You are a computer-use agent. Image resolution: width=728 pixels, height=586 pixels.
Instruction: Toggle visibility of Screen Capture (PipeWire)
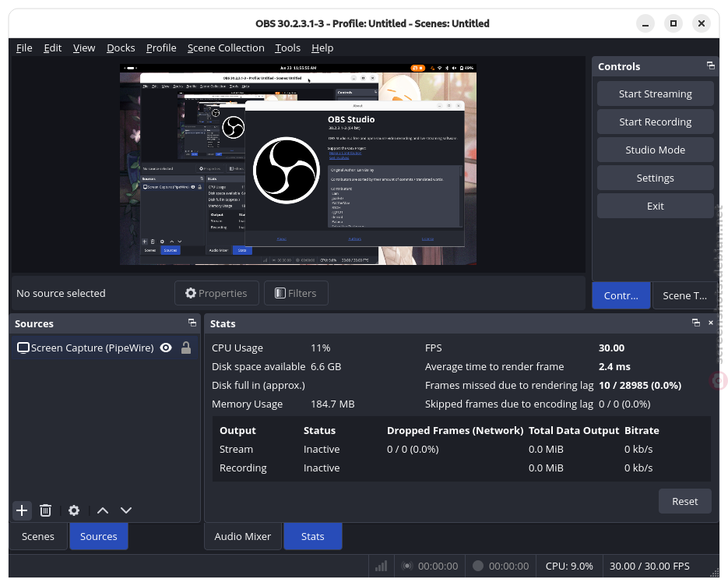click(166, 348)
